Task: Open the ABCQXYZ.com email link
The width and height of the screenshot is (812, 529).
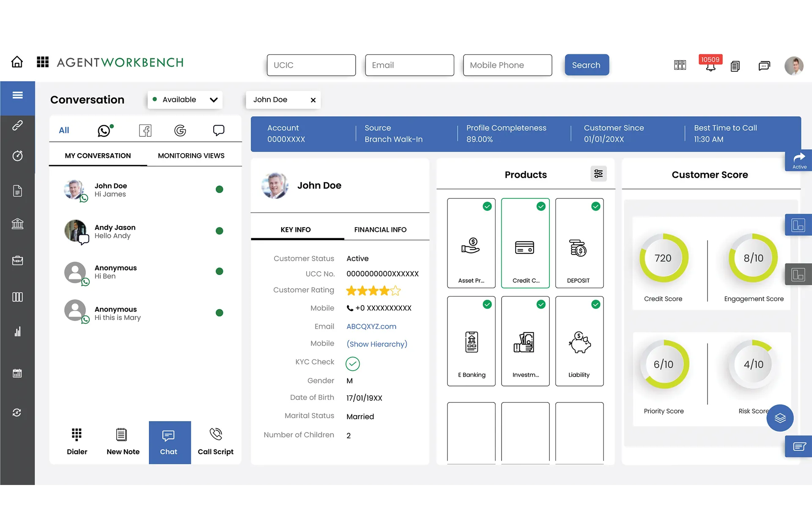Action: (x=371, y=326)
